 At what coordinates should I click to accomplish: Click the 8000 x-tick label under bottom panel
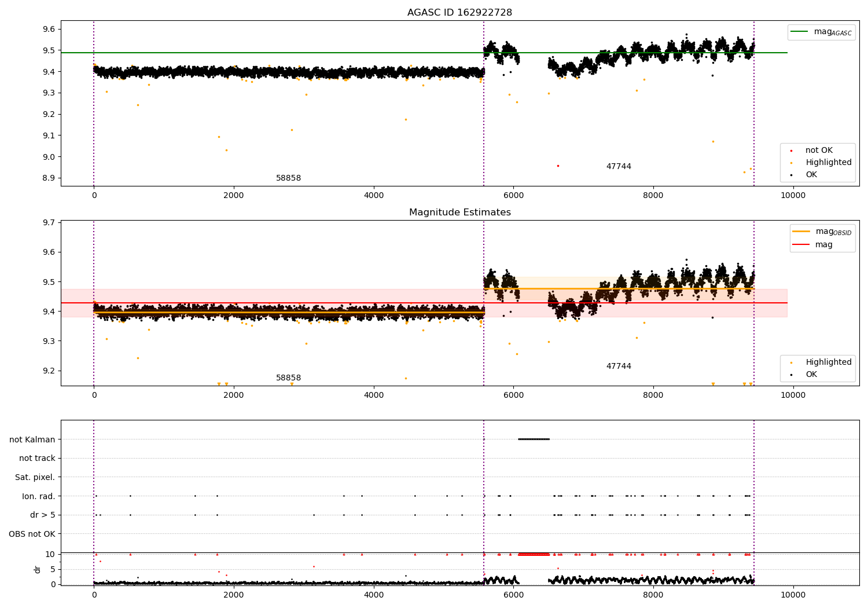[653, 595]
